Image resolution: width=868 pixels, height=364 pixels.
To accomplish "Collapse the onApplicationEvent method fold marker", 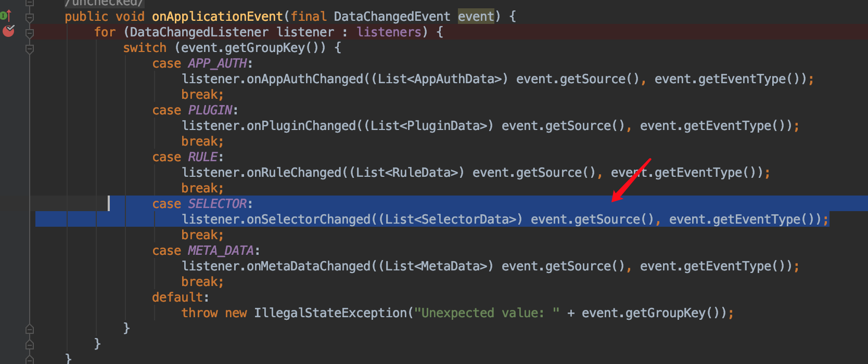I will pyautogui.click(x=30, y=17).
